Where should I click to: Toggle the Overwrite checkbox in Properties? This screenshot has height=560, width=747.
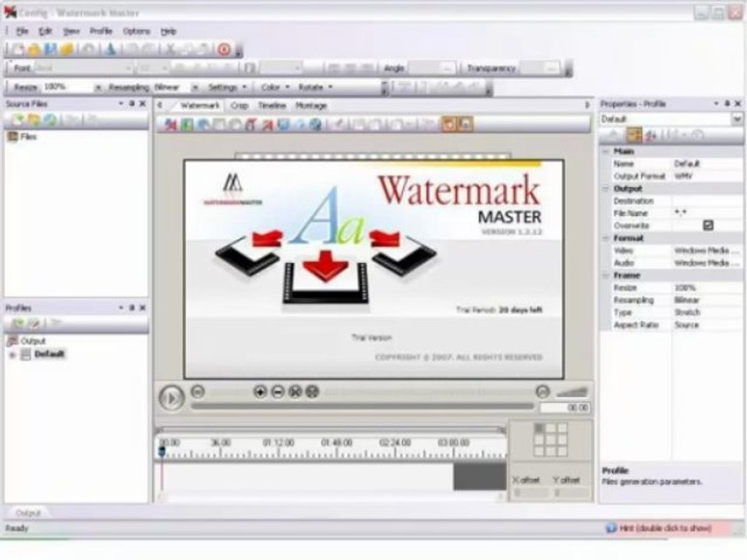pyautogui.click(x=708, y=226)
